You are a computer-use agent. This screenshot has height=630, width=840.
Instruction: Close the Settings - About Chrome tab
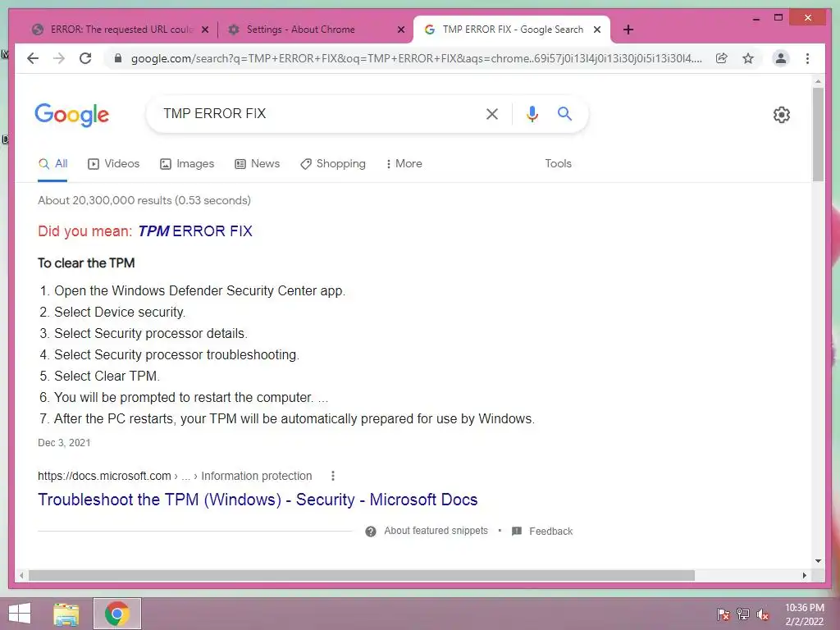click(400, 30)
